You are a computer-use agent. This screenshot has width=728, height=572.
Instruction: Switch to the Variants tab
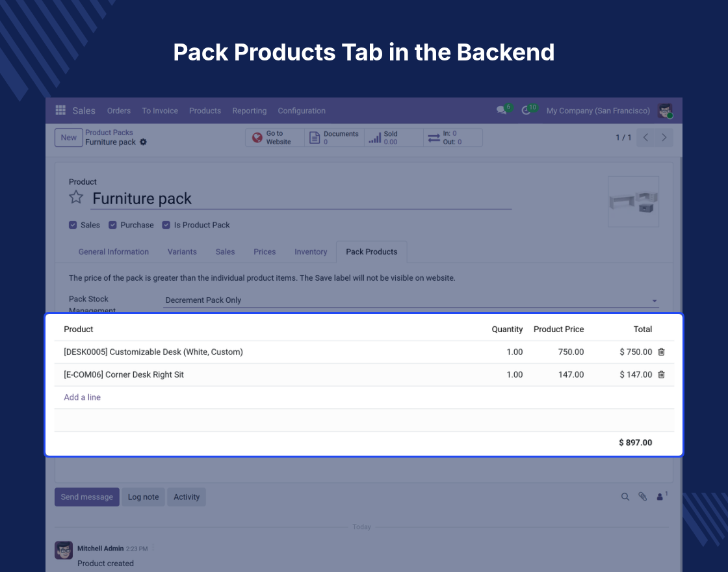tap(182, 252)
